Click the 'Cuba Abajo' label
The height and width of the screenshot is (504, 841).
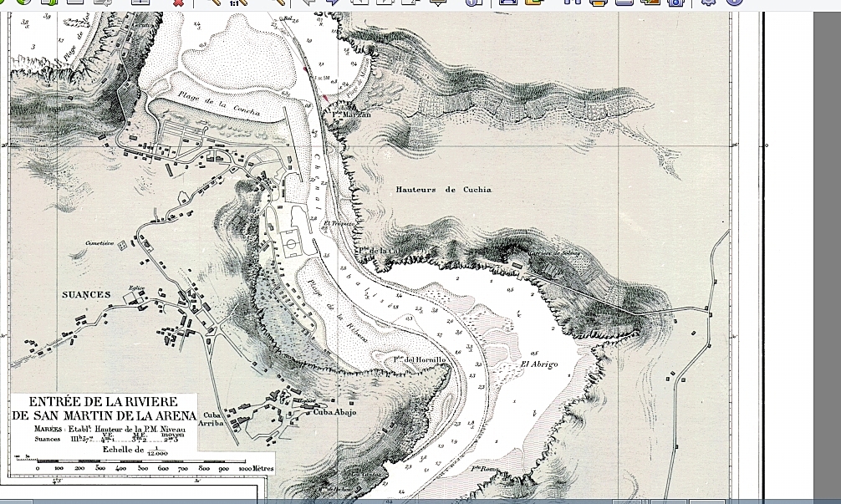pyautogui.click(x=334, y=412)
